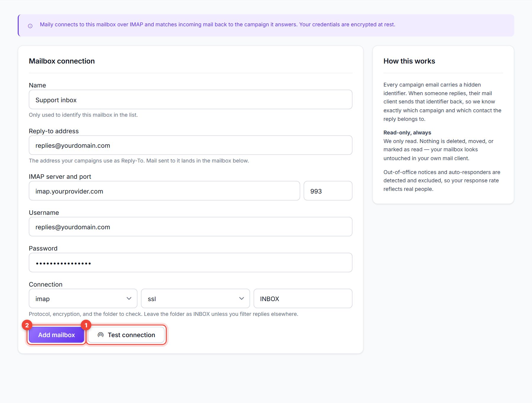Screen dimensions: 532x403
Task: Click into the Reply-to address field
Action: pos(191,145)
